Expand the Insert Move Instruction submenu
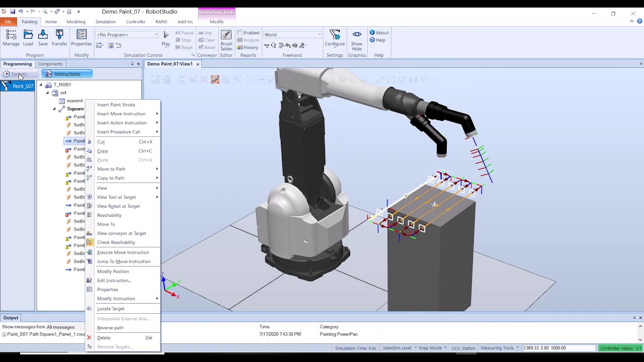This screenshot has width=644, height=362. [123, 114]
